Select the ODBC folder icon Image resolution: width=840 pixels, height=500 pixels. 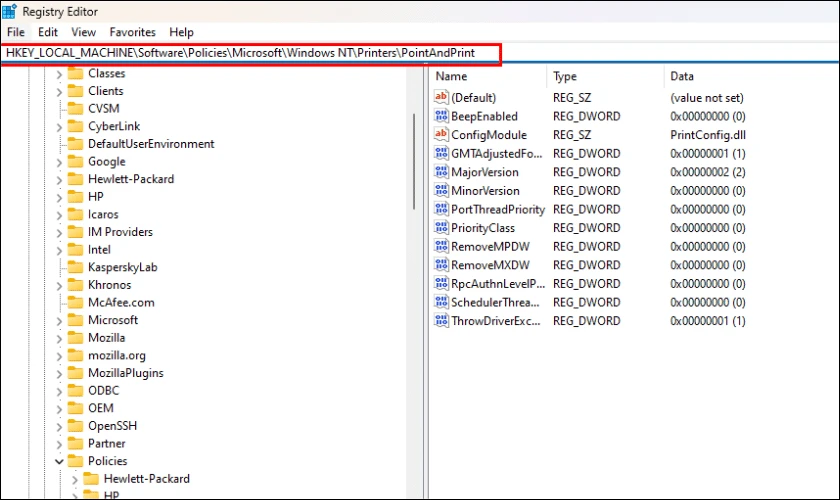[x=76, y=390]
